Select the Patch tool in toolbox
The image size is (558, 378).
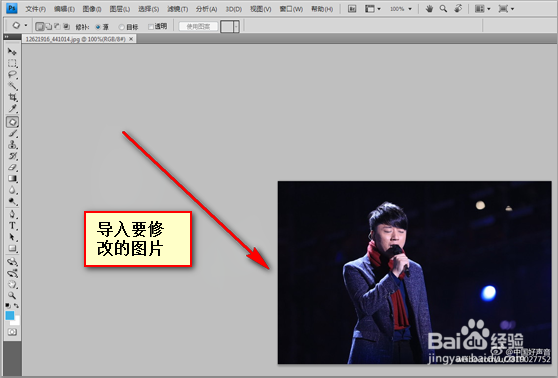12,122
